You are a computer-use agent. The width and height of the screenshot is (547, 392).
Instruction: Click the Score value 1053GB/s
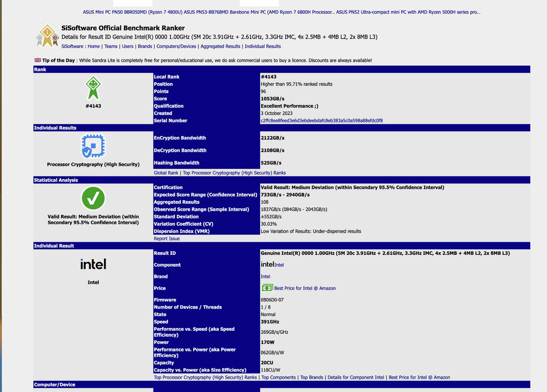[x=273, y=99]
